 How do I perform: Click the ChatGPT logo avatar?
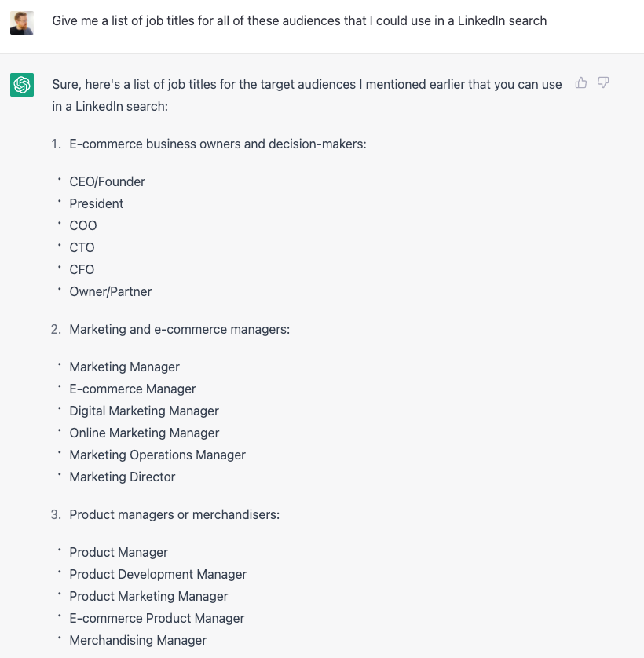pos(22,85)
